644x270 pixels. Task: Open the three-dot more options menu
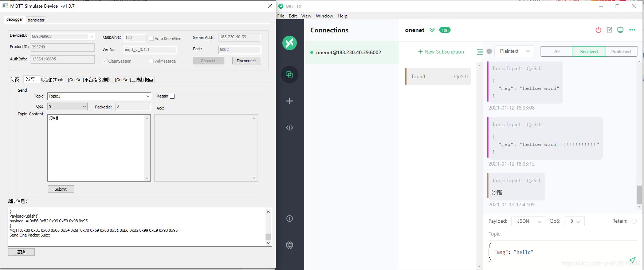click(x=632, y=30)
